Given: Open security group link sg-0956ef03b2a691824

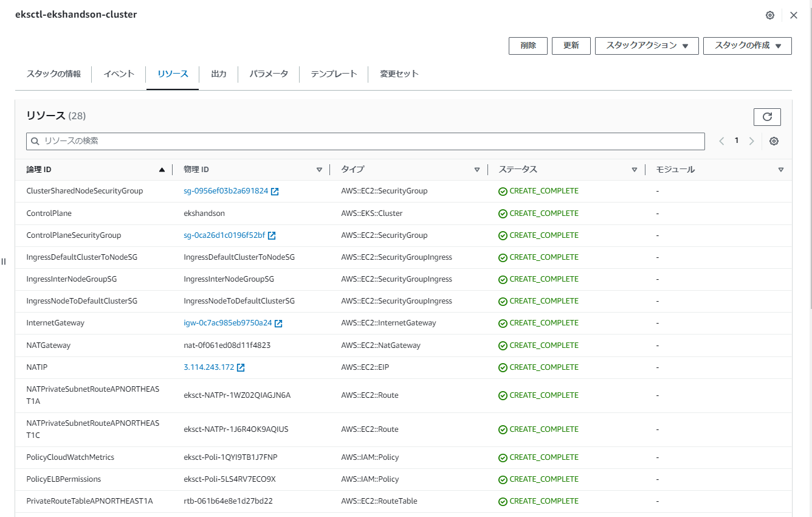Looking at the screenshot, I should [x=225, y=191].
